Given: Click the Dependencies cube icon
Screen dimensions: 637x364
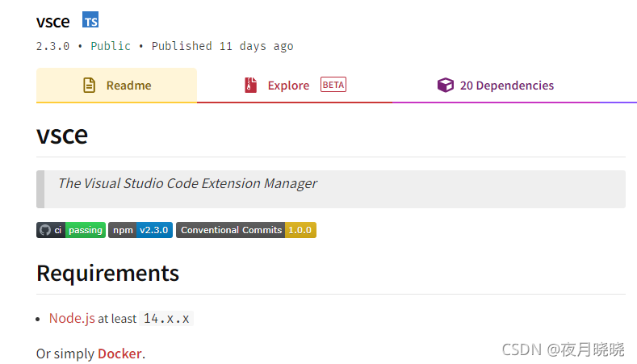Looking at the screenshot, I should (445, 85).
